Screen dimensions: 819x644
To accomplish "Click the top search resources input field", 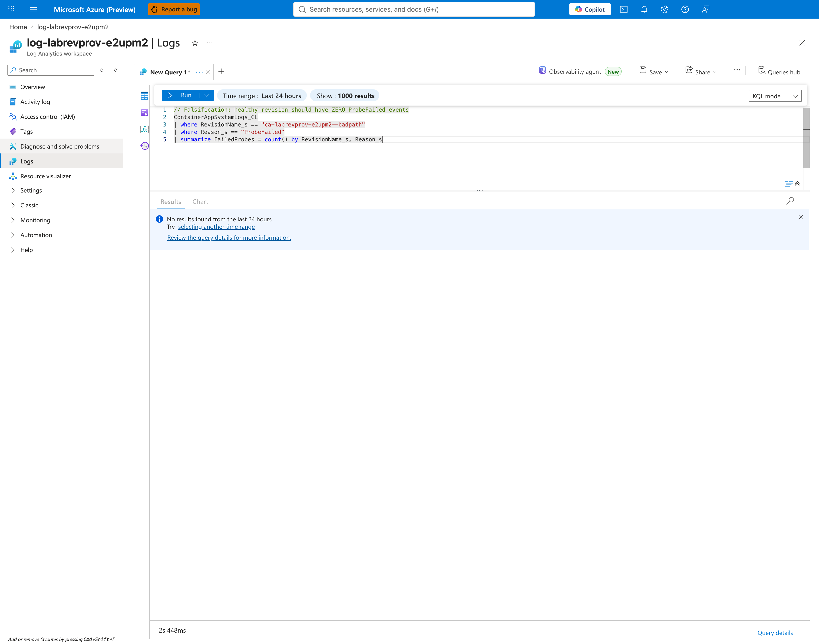I will coord(414,10).
